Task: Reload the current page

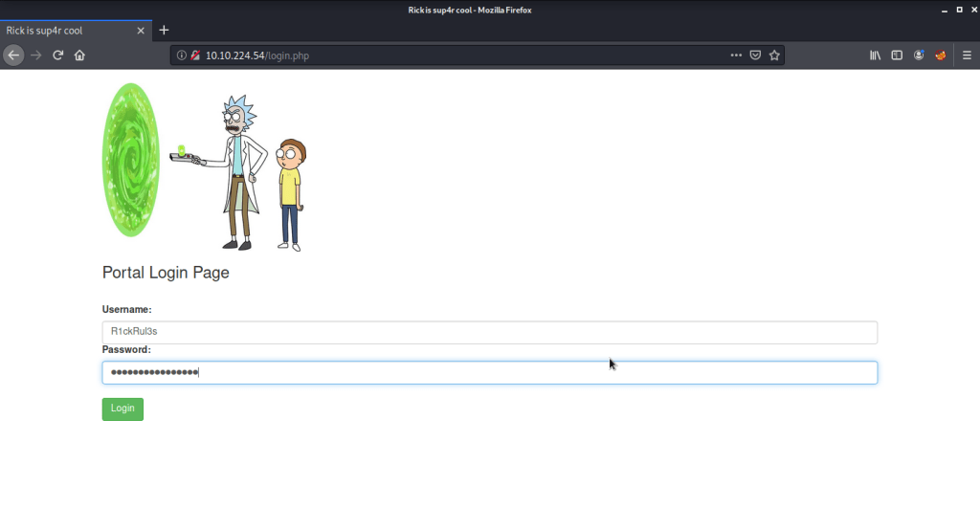Action: pos(58,55)
